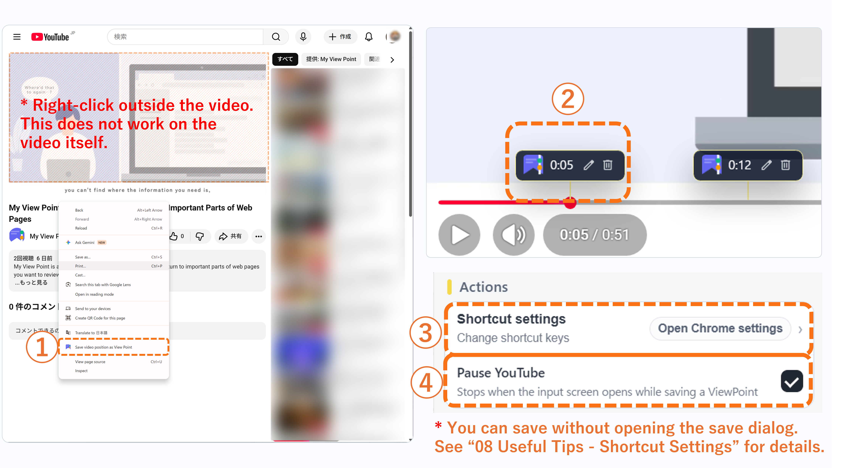Image resolution: width=868 pixels, height=468 pixels.
Task: Click the YouTube logo
Action: pyautogui.click(x=50, y=37)
